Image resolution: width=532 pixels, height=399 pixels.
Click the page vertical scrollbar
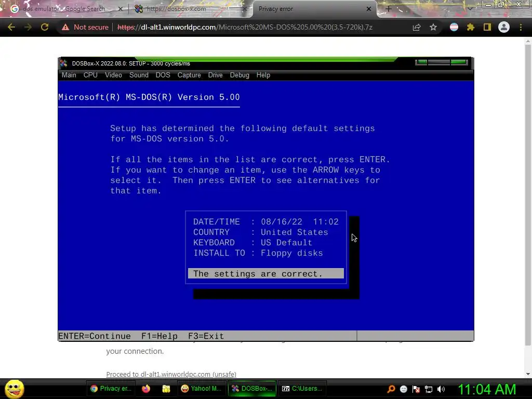click(x=528, y=195)
